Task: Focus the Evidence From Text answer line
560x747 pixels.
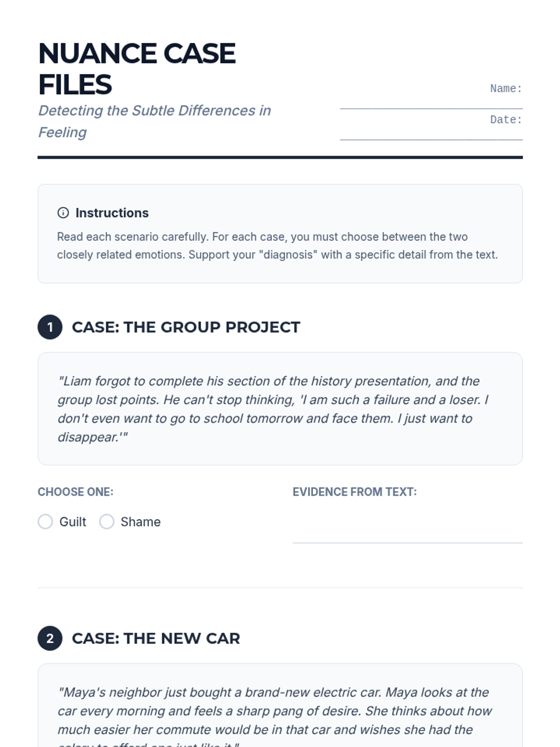Action: click(x=407, y=532)
